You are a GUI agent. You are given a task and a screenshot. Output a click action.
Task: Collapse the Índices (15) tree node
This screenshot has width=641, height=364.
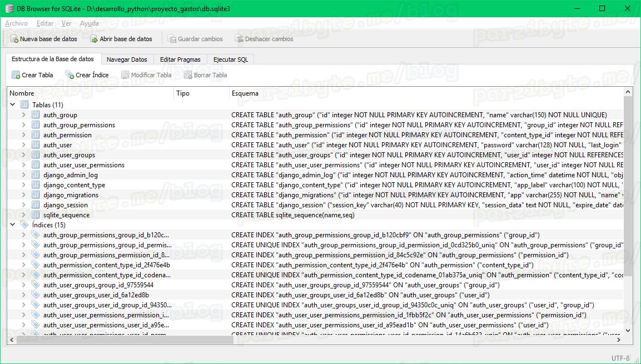[x=13, y=225]
